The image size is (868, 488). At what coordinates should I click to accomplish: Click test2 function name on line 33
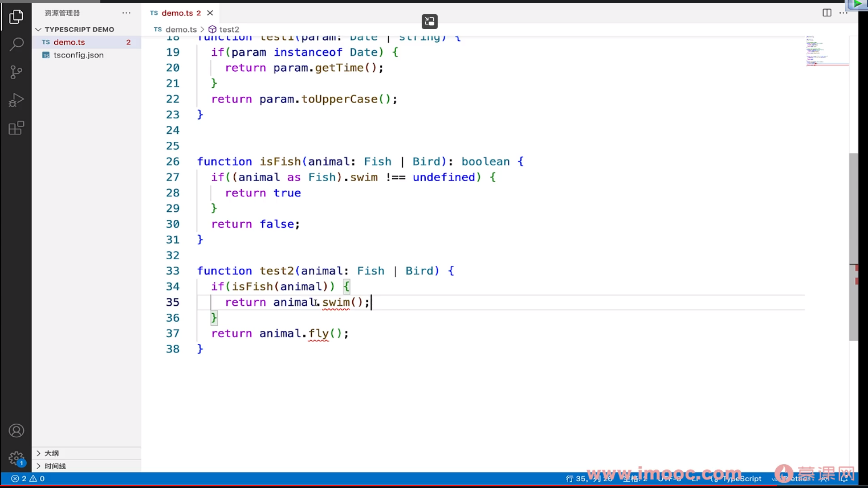(x=276, y=271)
